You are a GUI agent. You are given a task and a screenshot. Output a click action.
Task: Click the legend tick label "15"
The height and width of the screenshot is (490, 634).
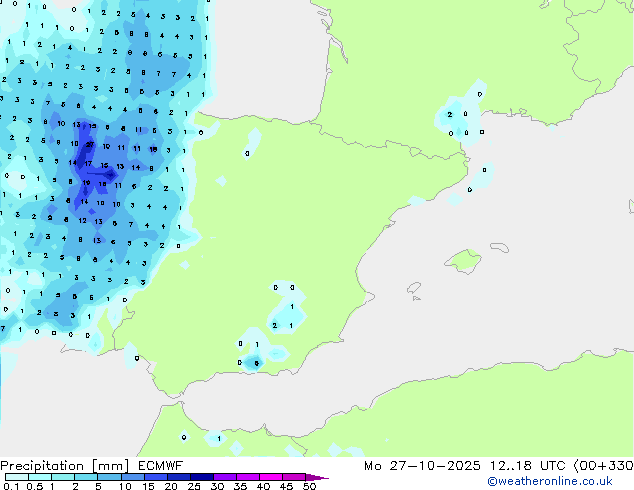pos(148,486)
